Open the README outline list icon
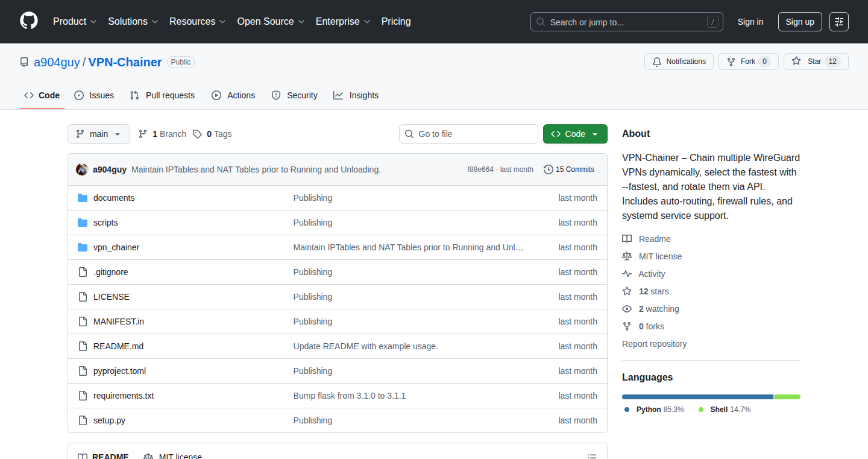This screenshot has width=868, height=459. coord(592,457)
